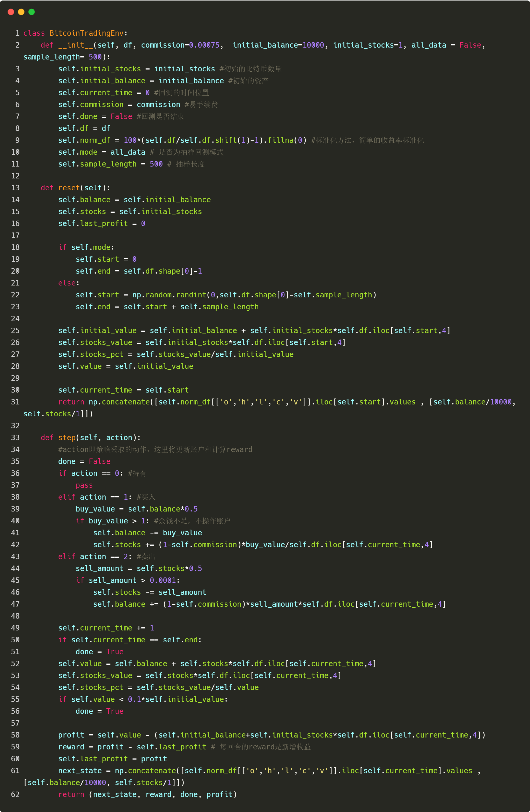The image size is (530, 812).
Task: Click the self.df = df assignment on line 8
Action: [84, 128]
